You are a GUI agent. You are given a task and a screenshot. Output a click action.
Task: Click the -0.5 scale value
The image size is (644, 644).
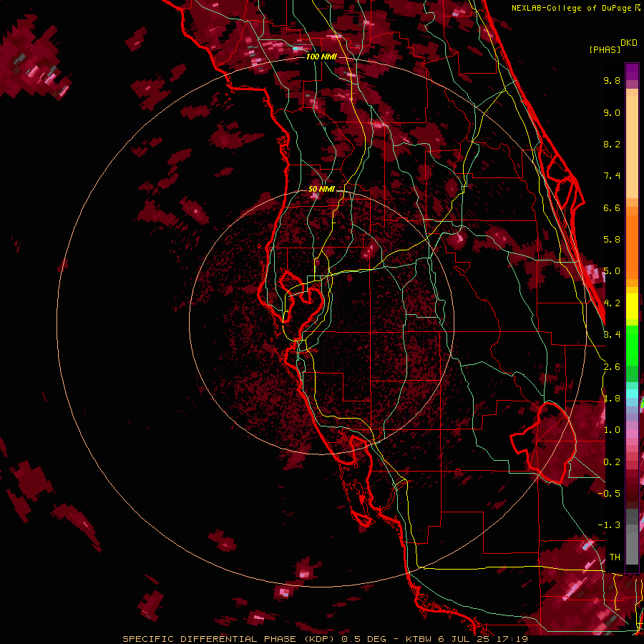[609, 494]
